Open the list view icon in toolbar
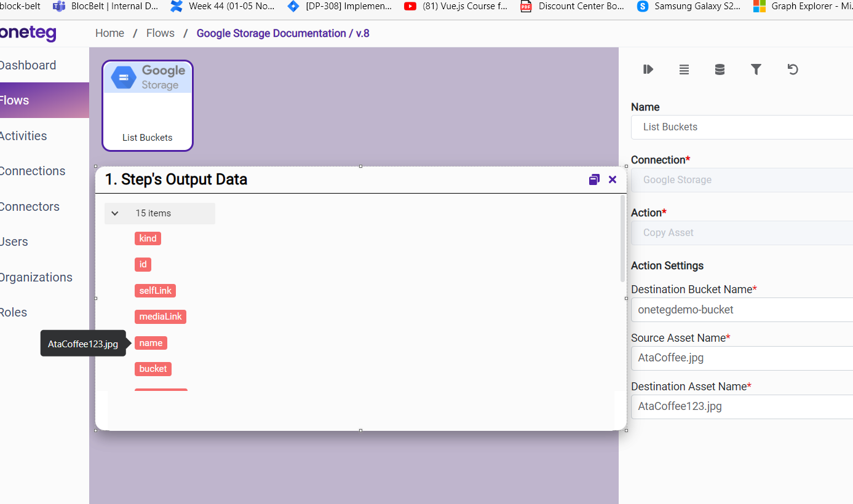 tap(684, 69)
